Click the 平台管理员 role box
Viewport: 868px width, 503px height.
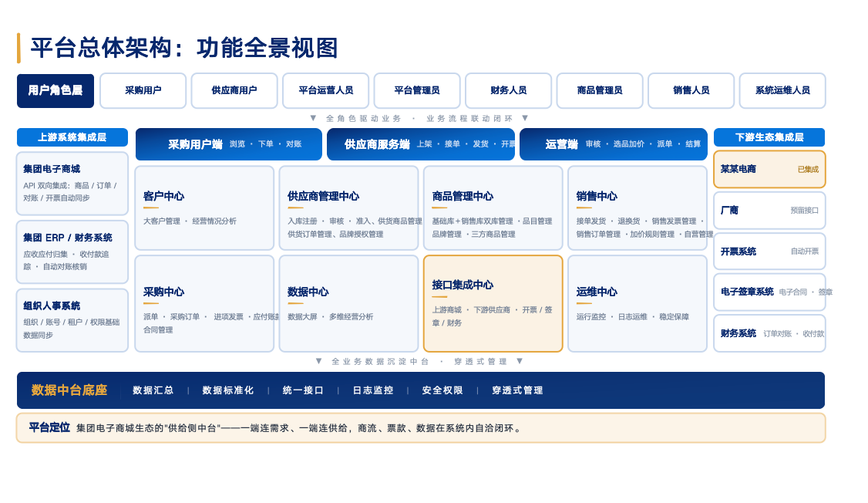point(417,90)
